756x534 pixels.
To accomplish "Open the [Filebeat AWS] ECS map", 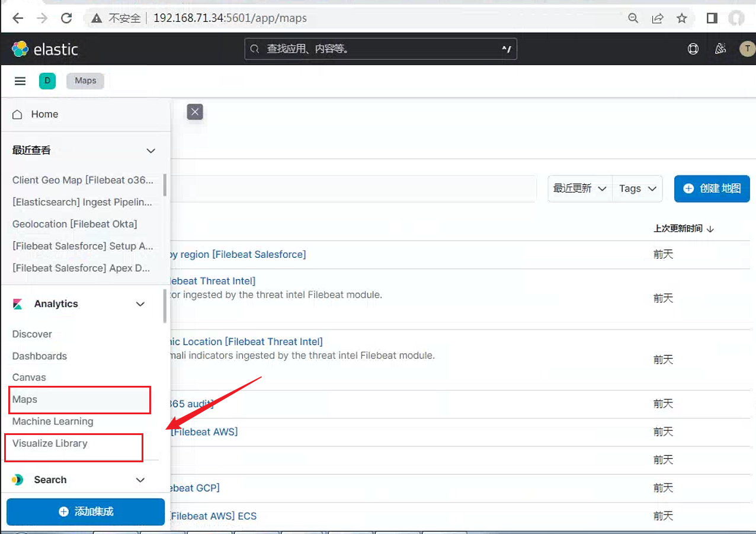I will coord(214,516).
